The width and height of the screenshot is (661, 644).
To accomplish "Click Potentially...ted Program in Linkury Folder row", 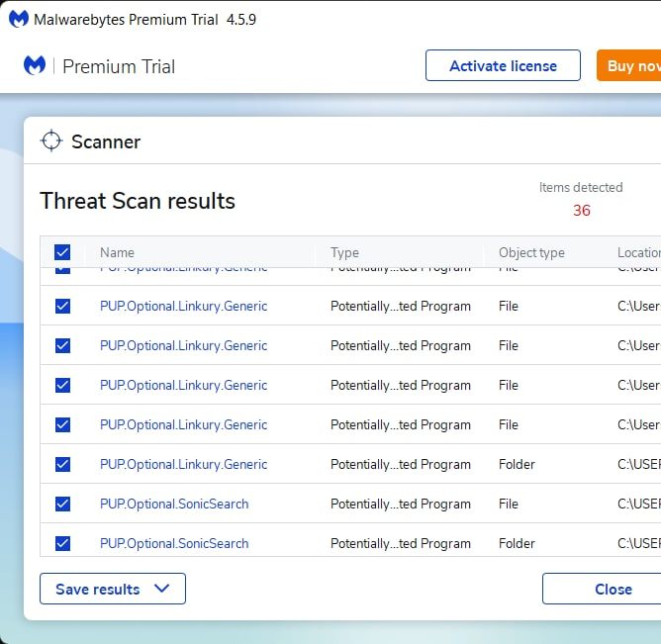I will click(x=401, y=464).
